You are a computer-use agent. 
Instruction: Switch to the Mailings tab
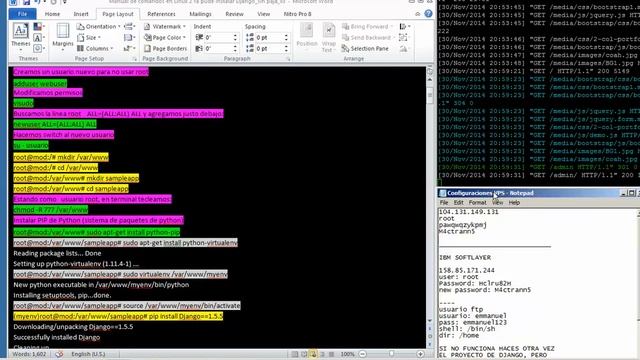(x=200, y=14)
